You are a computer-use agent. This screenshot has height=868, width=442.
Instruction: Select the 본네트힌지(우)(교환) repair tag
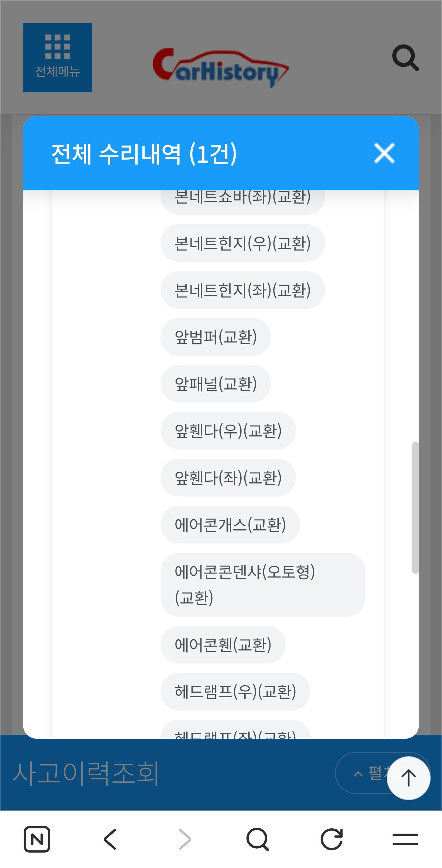tap(242, 243)
